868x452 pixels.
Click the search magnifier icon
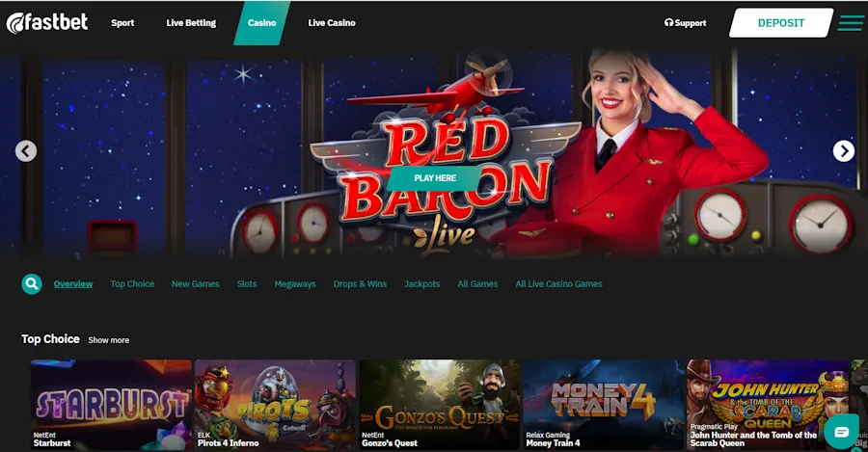tap(32, 283)
